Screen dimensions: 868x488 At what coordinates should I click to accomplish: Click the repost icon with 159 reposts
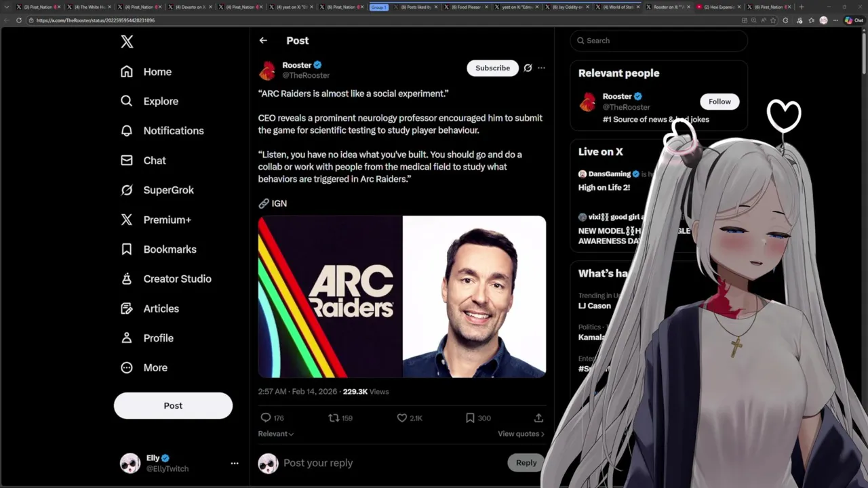(x=334, y=418)
